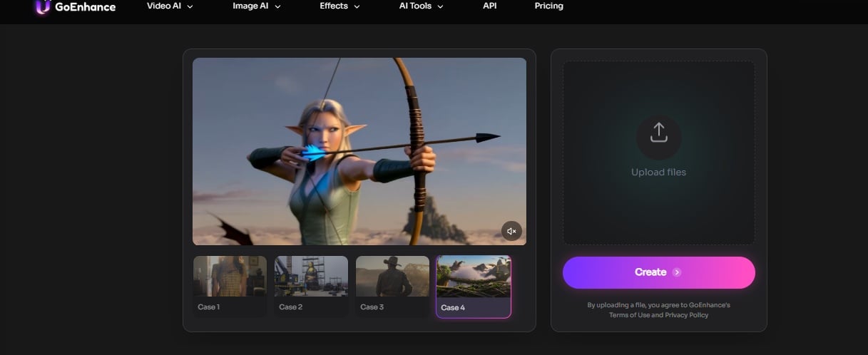Open the Privacy Policy link

click(x=686, y=315)
